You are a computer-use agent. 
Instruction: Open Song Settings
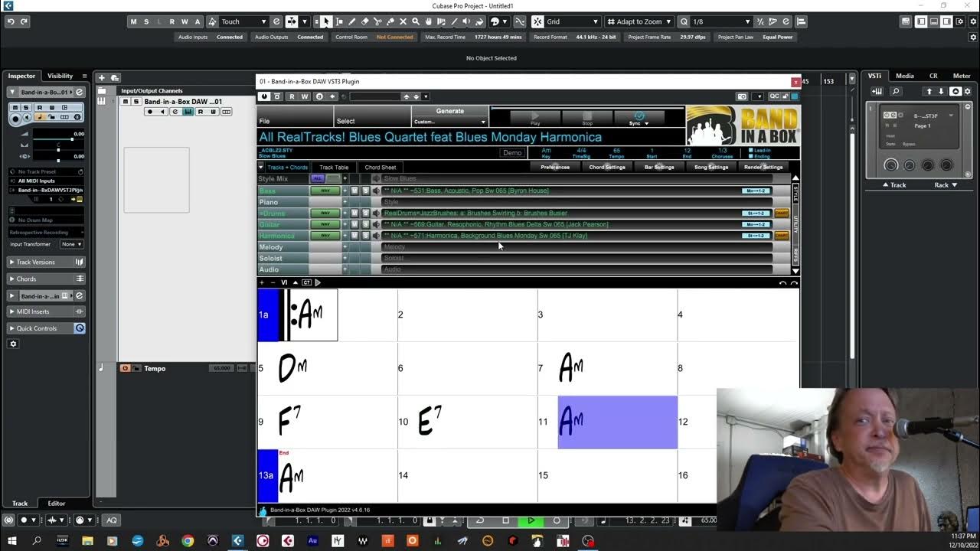(711, 167)
